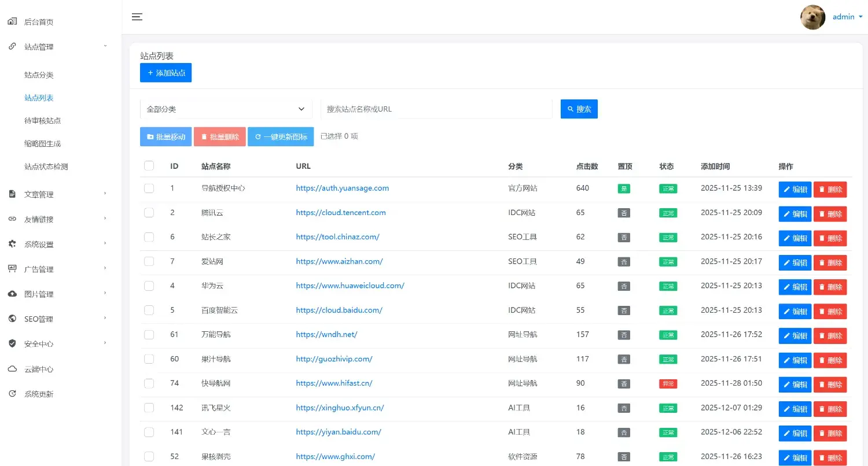Click the cloud icon beside 云端中心
Viewport: 868px width, 466px height.
point(12,369)
